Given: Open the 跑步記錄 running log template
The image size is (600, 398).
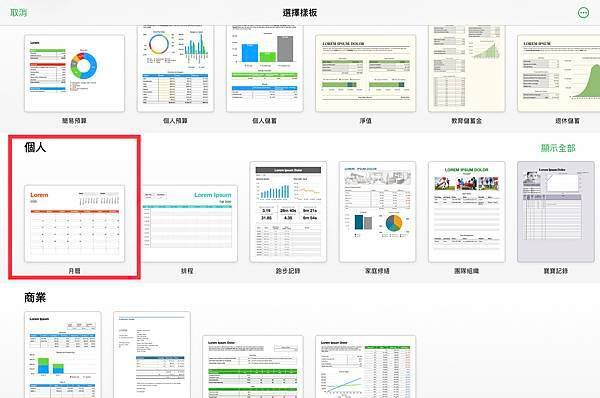Looking at the screenshot, I should coord(288,212).
